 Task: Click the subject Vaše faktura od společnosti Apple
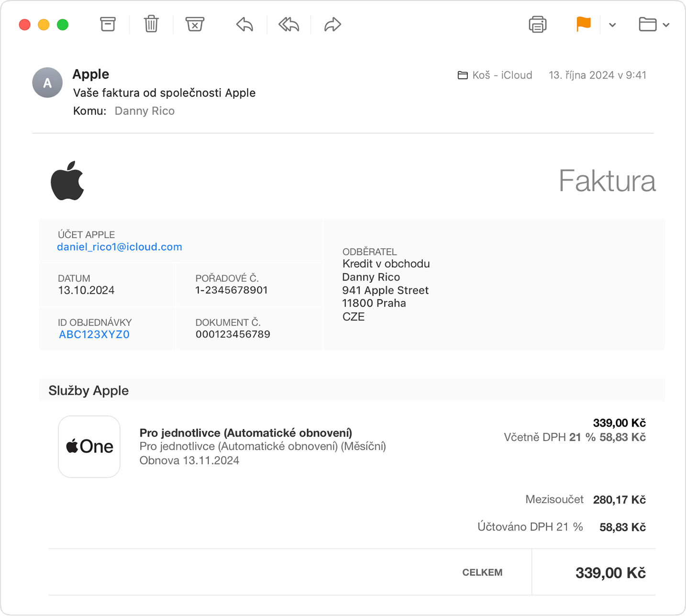click(164, 93)
